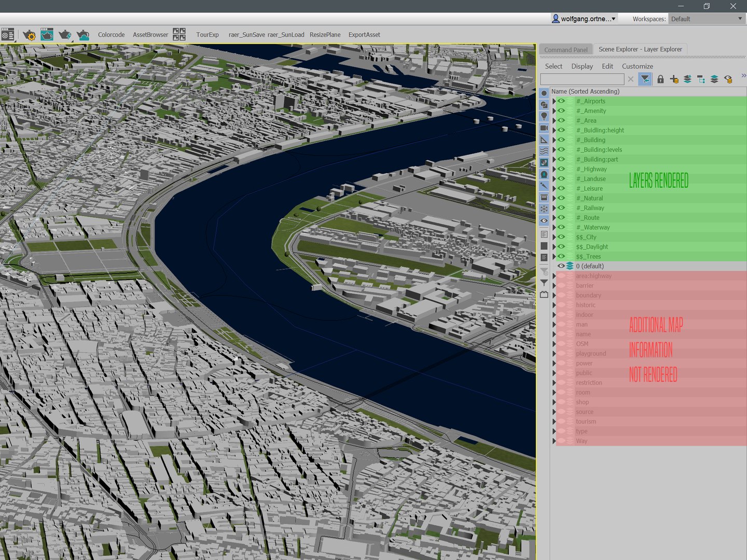Click the Render Production teapot icon
Viewport: 747px width, 560px height.
coord(64,35)
